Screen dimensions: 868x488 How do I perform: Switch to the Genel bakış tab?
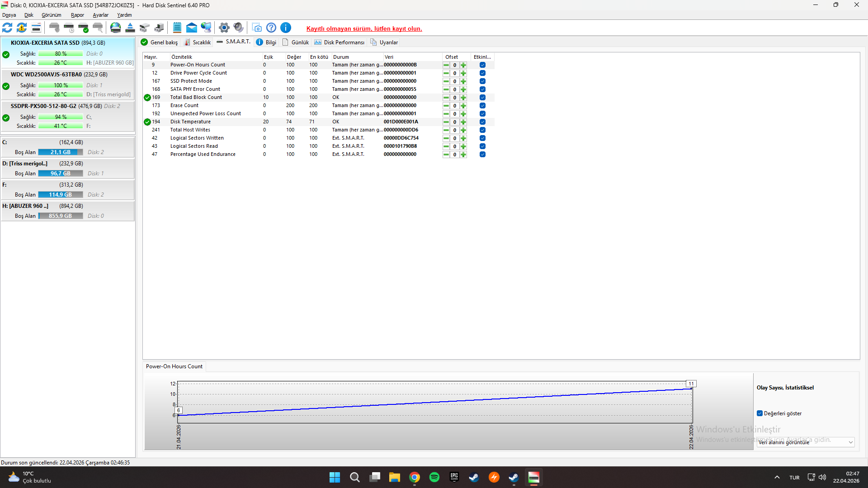tap(159, 42)
